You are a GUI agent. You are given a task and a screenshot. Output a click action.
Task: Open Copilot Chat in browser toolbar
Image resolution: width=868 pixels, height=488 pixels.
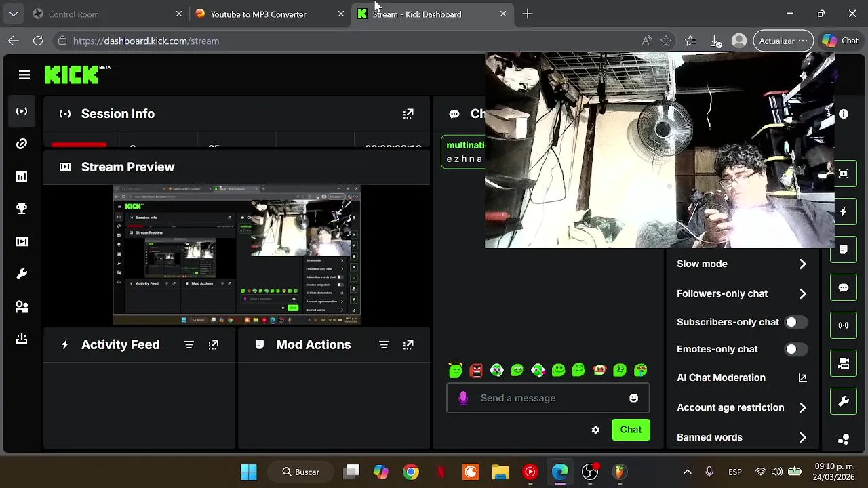pyautogui.click(x=840, y=41)
